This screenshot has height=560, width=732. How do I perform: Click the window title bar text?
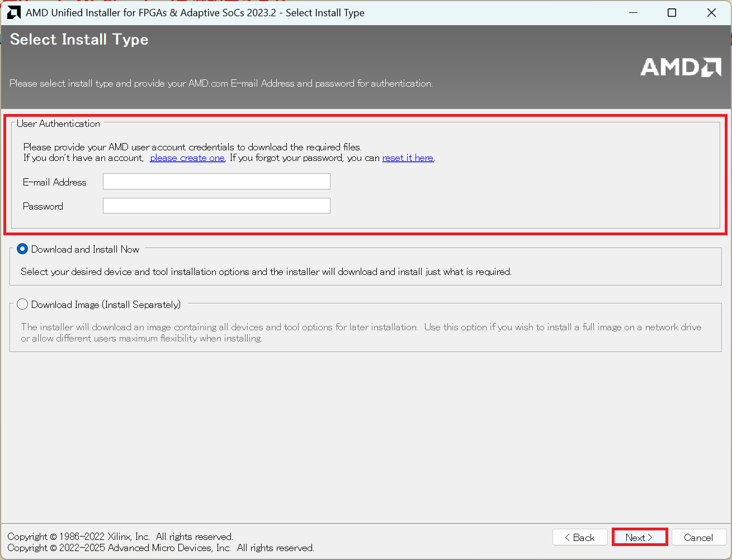[x=195, y=13]
